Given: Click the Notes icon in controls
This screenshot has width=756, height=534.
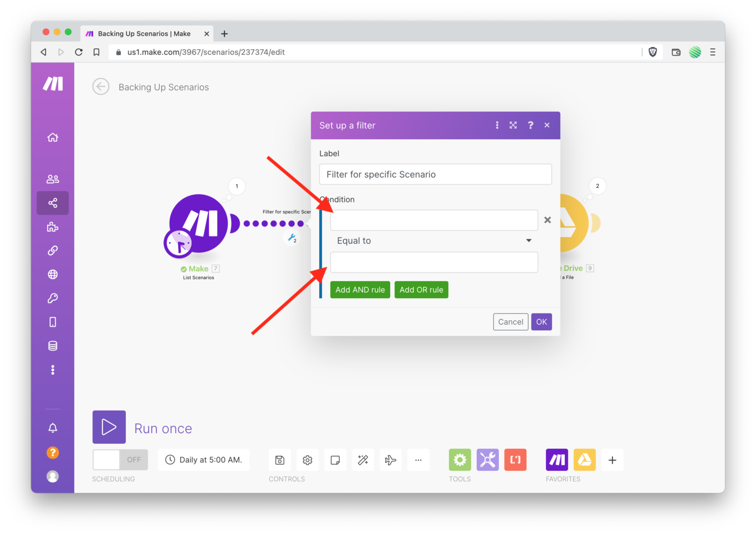Looking at the screenshot, I should click(x=335, y=460).
